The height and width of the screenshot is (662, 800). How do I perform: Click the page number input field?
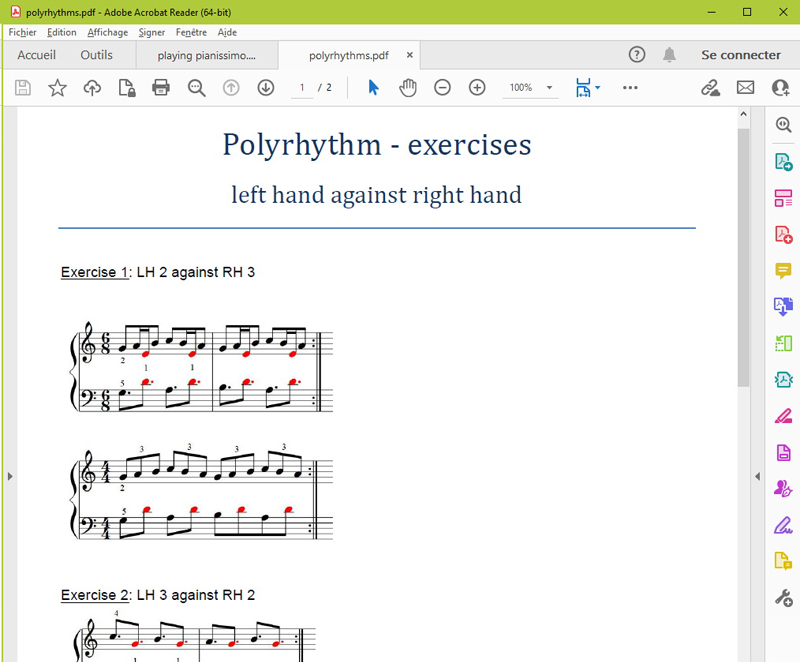point(302,88)
